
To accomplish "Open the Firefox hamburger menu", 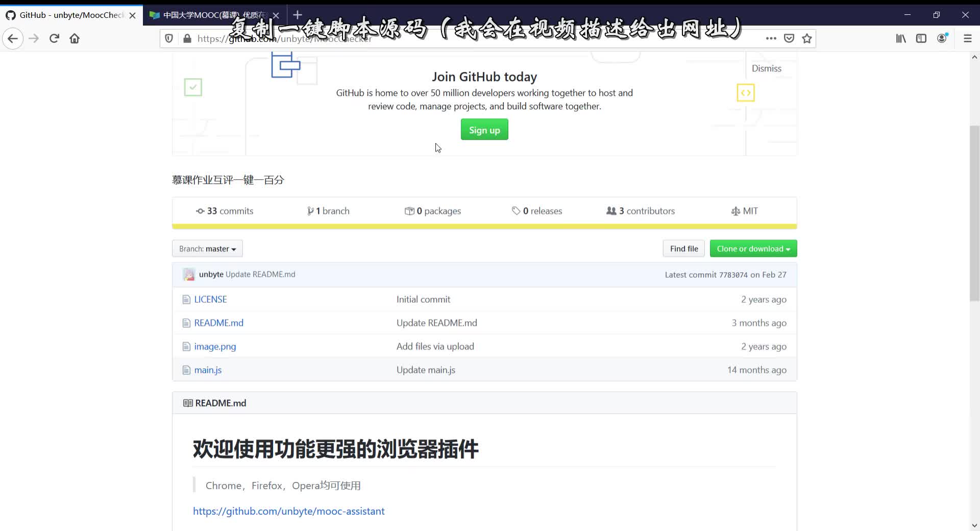I will click(968, 38).
